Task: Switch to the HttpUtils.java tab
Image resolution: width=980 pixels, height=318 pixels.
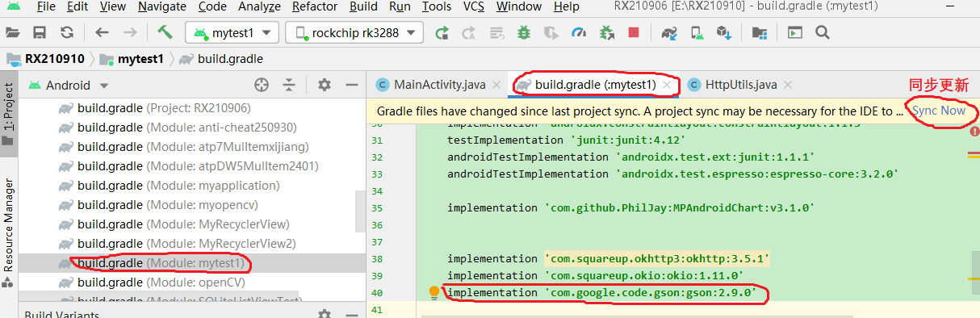Action: (x=741, y=85)
